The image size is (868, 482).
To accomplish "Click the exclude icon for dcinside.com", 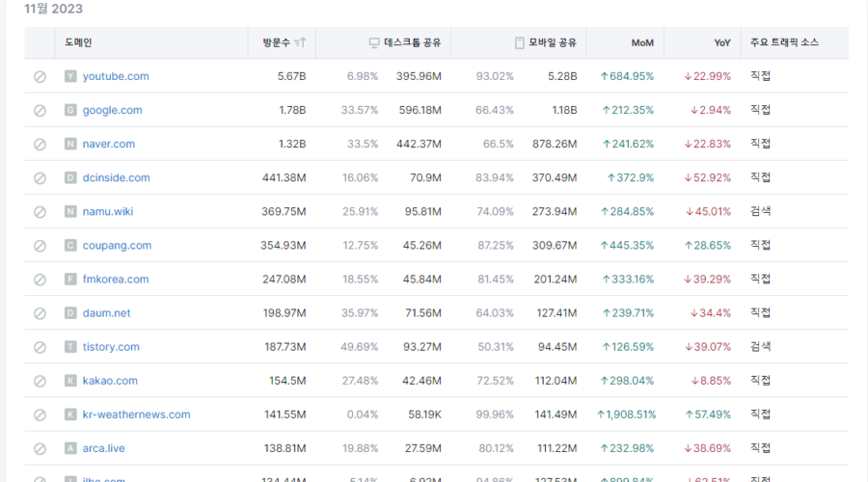I will click(40, 178).
